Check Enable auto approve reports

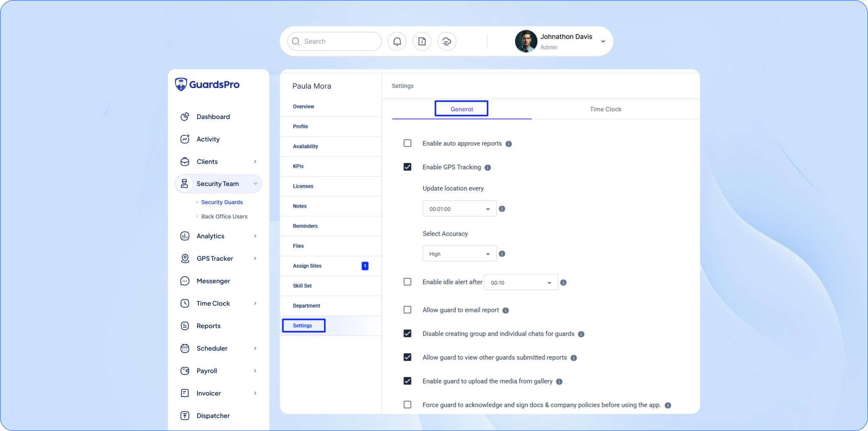coord(407,143)
